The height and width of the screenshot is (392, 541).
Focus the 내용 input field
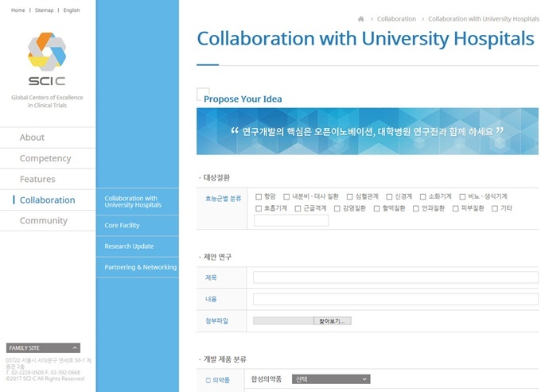(x=395, y=299)
